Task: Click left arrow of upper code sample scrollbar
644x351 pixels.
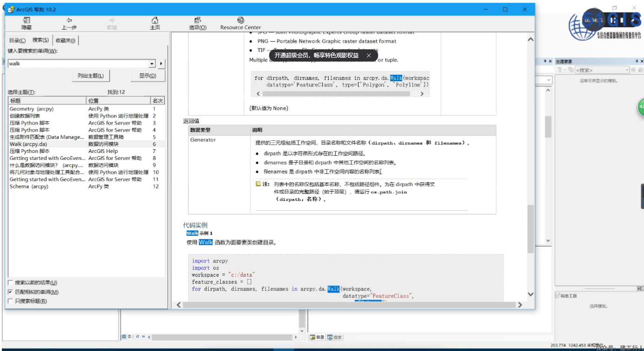Action: (x=259, y=94)
